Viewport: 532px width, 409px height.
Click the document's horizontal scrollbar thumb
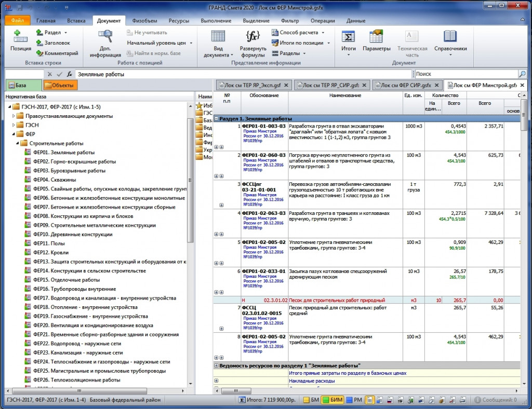pyautogui.click(x=236, y=391)
